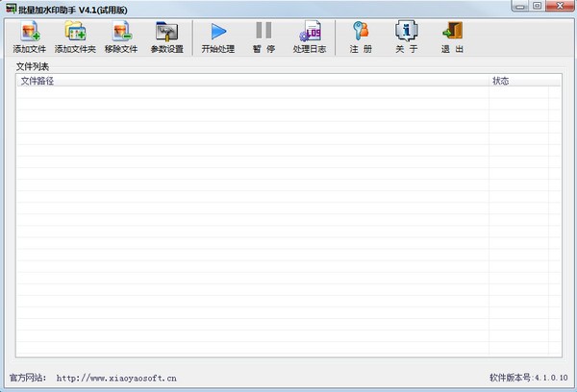Open the www.xiaoyaosoft.cn website link
The width and height of the screenshot is (577, 392).
point(116,379)
